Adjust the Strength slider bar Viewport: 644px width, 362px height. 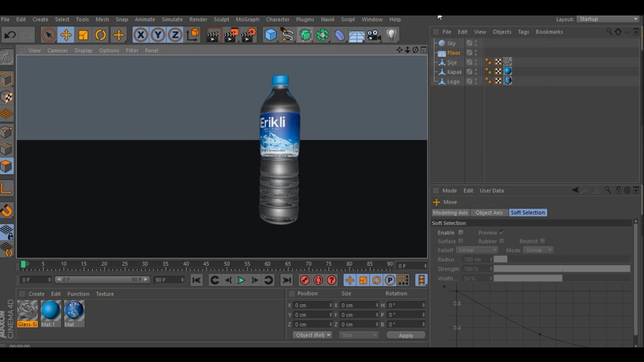point(562,269)
